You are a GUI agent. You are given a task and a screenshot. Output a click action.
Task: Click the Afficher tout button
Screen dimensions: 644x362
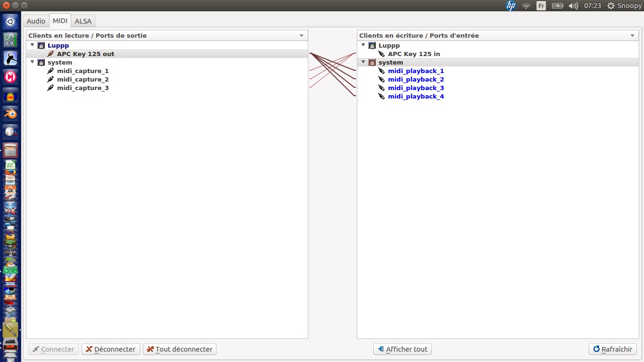(x=403, y=349)
